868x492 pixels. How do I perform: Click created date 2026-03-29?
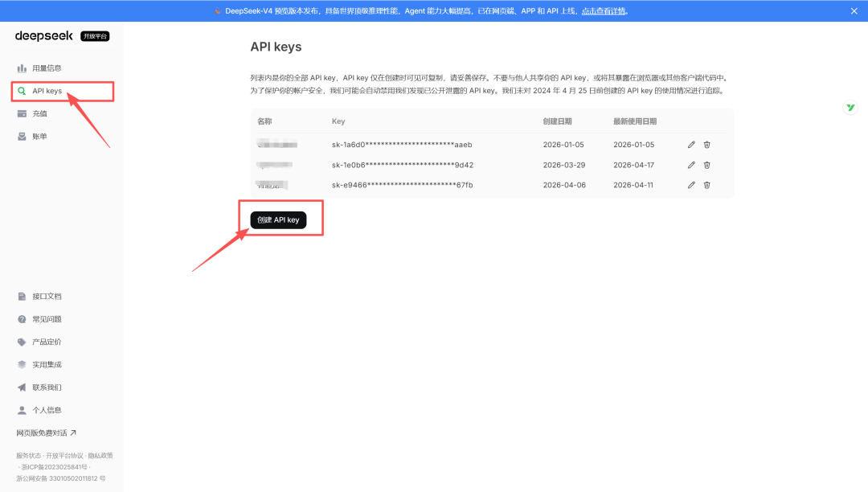tap(564, 165)
